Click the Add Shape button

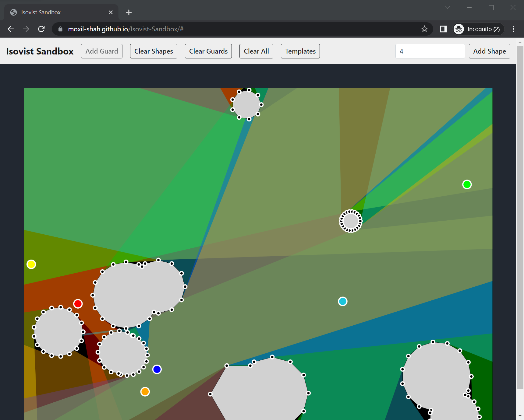[490, 51]
